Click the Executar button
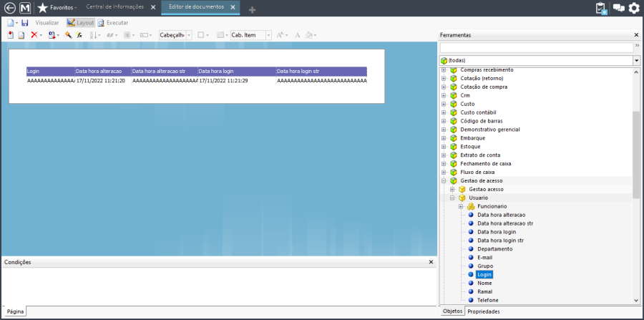The image size is (644, 320). (x=113, y=23)
